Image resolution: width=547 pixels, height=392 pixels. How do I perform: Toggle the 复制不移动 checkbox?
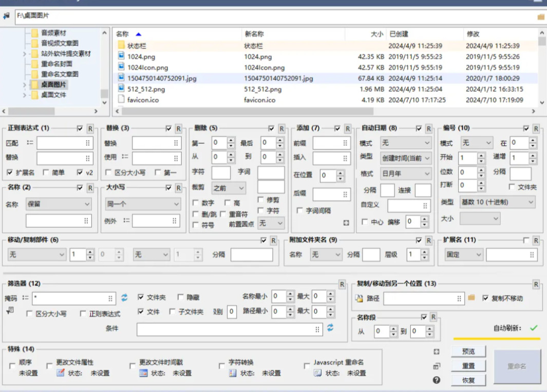click(x=485, y=298)
